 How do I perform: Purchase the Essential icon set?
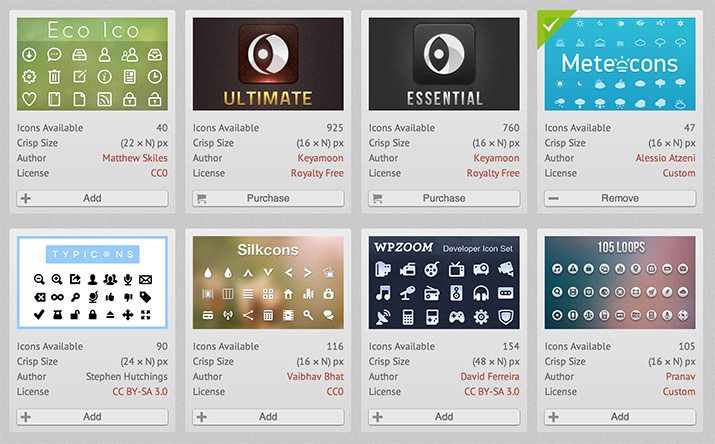(444, 198)
